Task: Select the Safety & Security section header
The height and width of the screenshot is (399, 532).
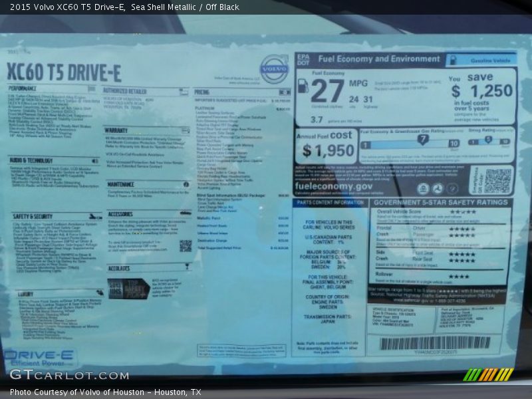Action: pyautogui.click(x=33, y=217)
